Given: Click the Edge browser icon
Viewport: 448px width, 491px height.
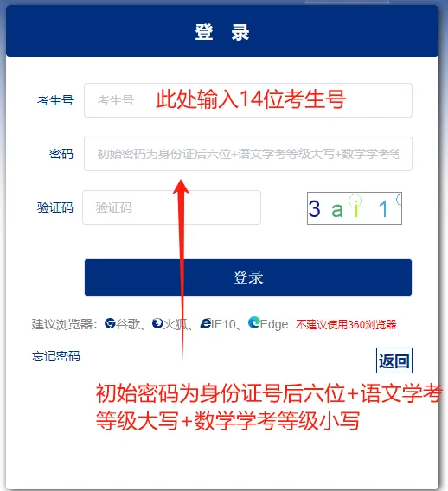Looking at the screenshot, I should coord(254,322).
